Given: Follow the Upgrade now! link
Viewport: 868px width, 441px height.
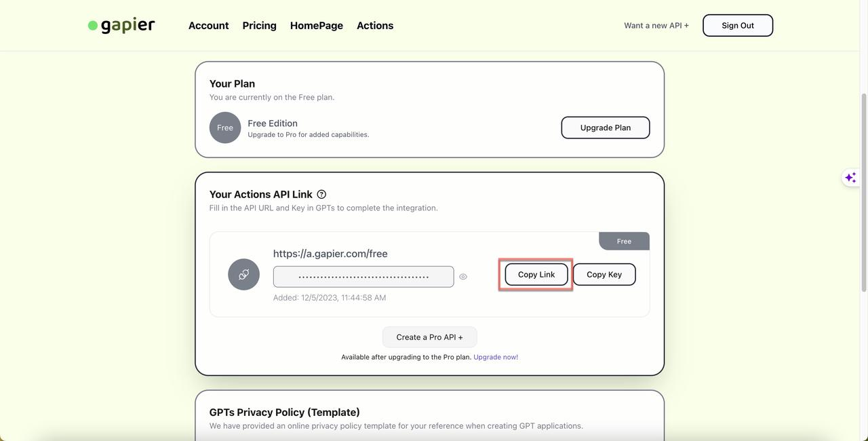Looking at the screenshot, I should pyautogui.click(x=496, y=357).
